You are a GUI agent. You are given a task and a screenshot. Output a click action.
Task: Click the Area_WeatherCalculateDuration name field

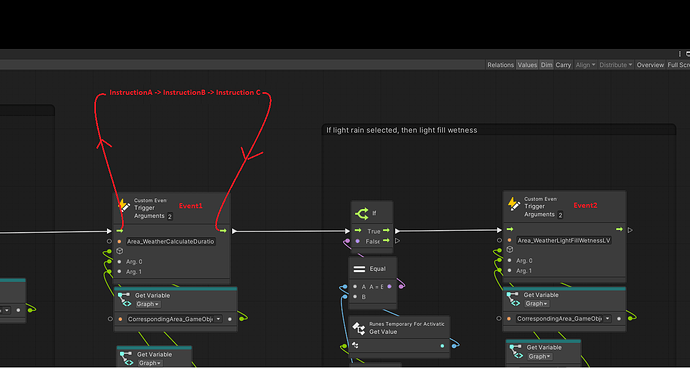click(171, 241)
